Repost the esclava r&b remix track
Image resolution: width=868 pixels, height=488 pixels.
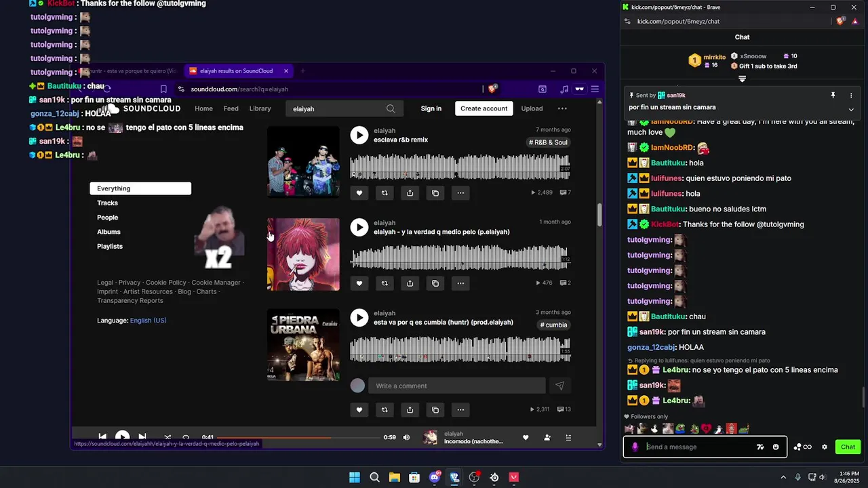[384, 193]
